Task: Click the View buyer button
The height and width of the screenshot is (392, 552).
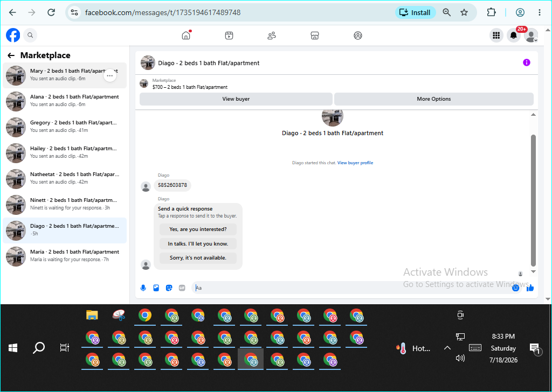Action: (236, 99)
